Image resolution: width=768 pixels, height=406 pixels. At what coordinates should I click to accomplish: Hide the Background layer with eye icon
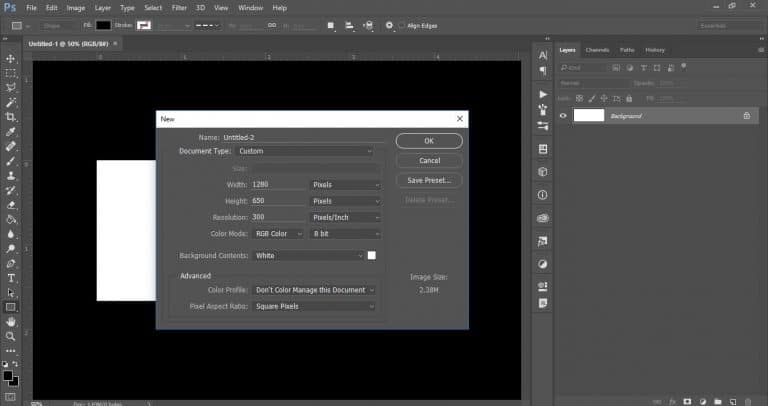(563, 116)
